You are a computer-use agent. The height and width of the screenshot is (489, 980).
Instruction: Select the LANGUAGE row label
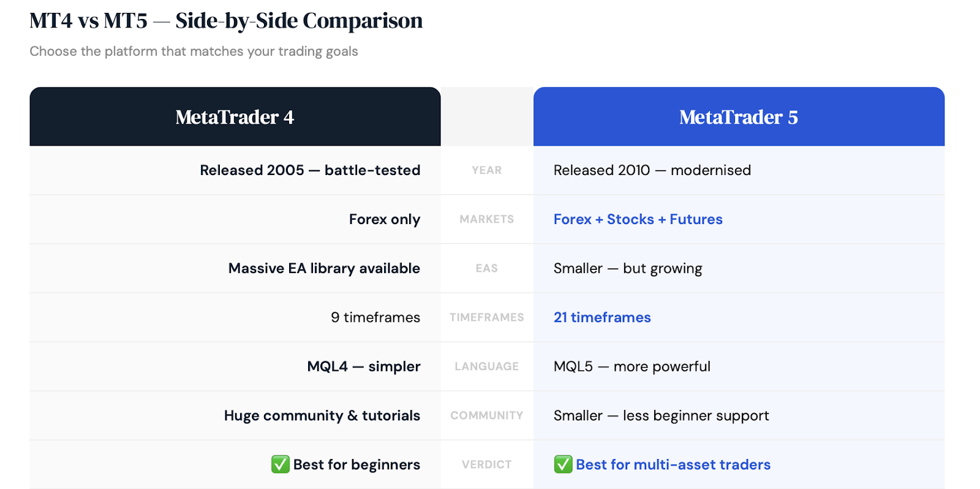(x=487, y=366)
